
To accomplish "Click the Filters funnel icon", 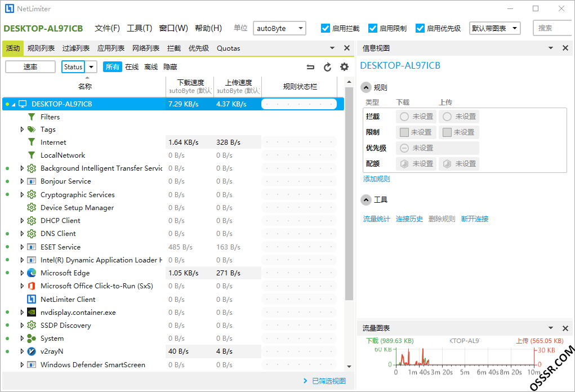I will 32,117.
